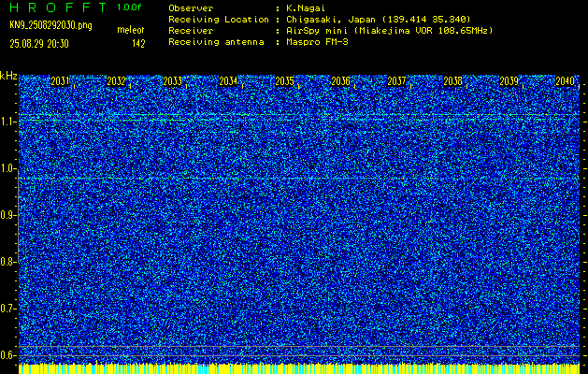Screen dimensions: 588x374
Task: Click the Receiver label
Action: pyautogui.click(x=191, y=31)
